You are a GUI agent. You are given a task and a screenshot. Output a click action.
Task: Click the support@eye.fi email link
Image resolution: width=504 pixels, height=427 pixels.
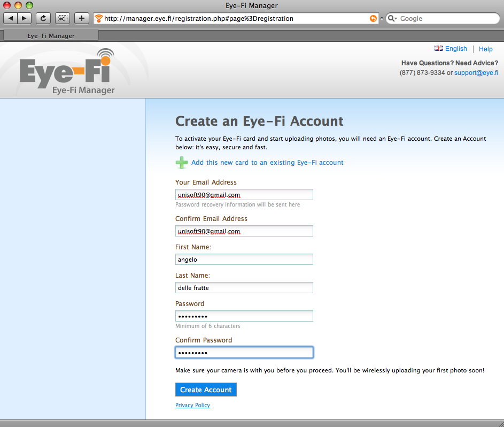pos(476,73)
